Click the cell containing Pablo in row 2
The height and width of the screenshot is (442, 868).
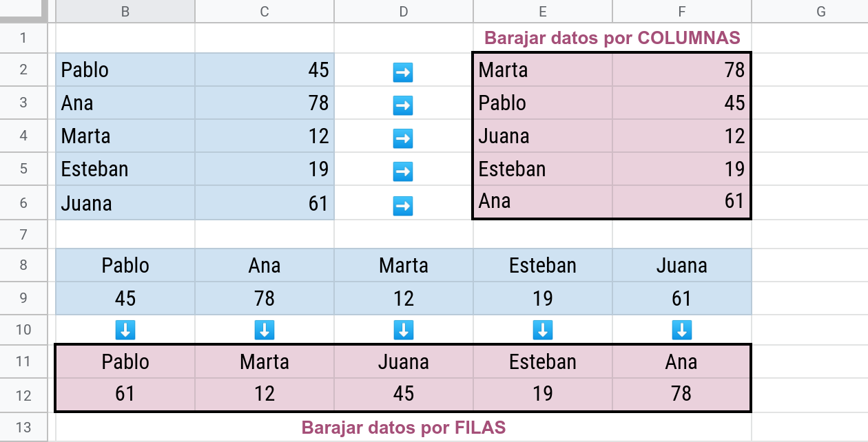[x=125, y=70]
